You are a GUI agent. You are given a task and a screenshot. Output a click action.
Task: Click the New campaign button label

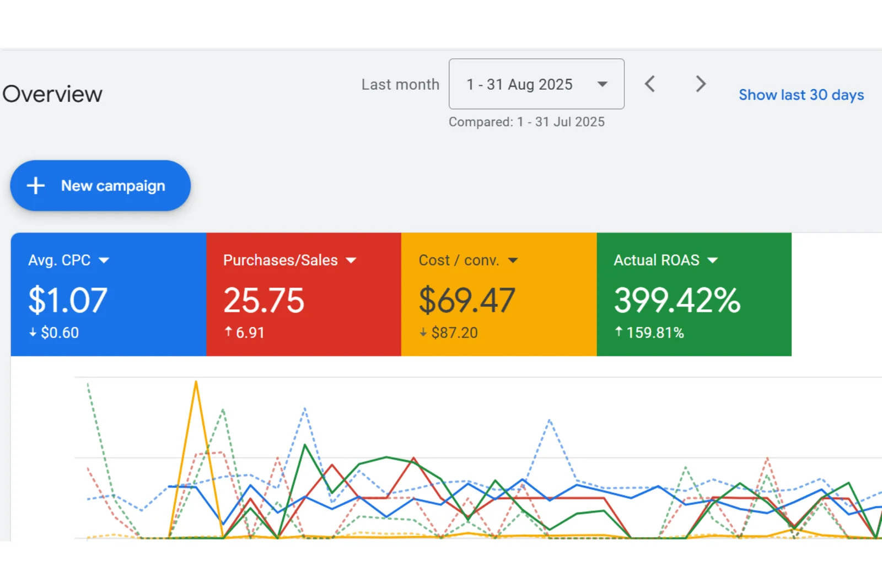[x=113, y=186]
